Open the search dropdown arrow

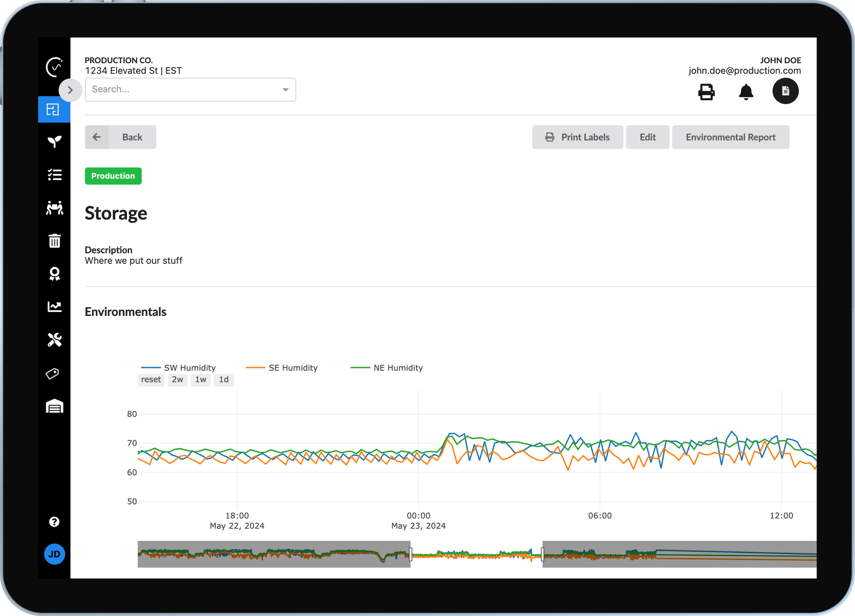tap(285, 89)
